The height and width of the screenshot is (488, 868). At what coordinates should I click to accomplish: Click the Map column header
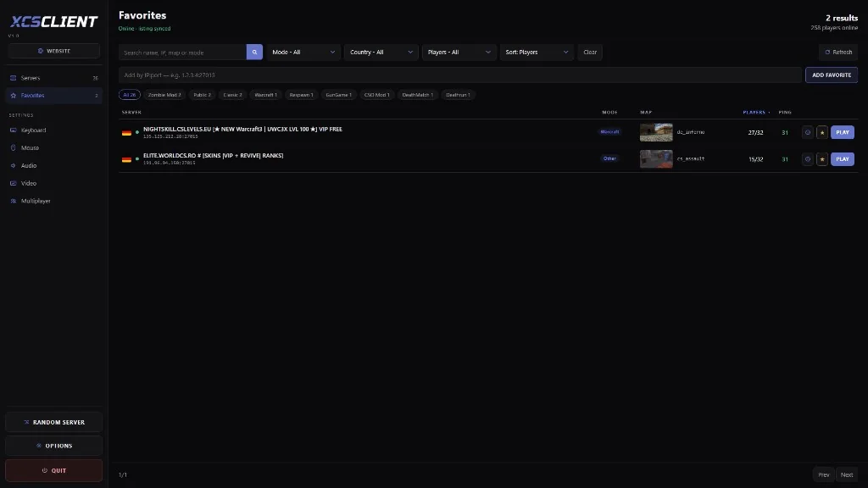[646, 113]
